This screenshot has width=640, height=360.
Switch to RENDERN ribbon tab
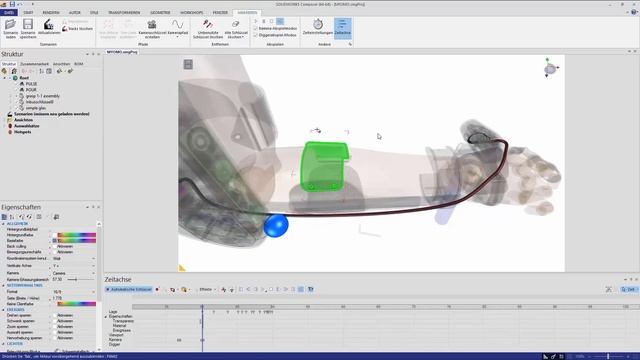[x=51, y=13]
